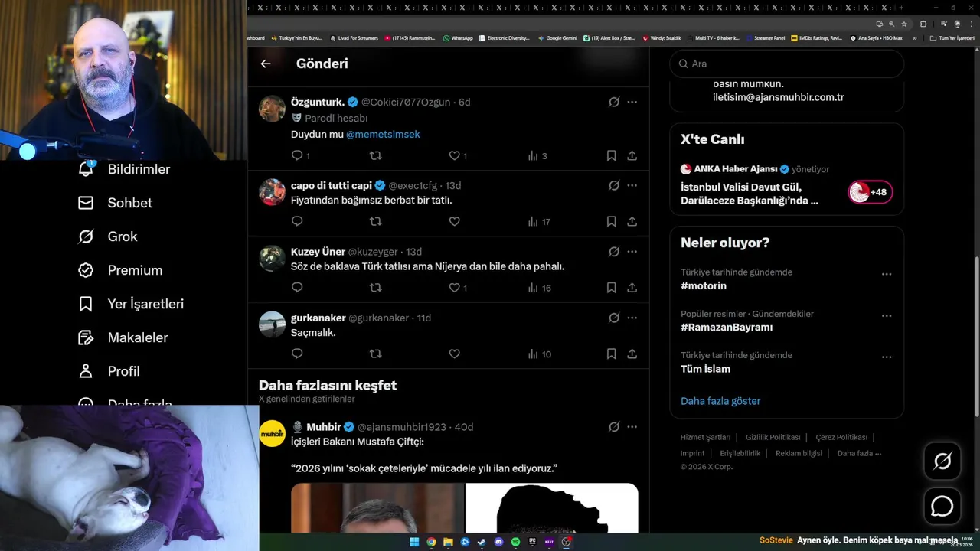Open the @memetsimsek mention link

point(383,134)
